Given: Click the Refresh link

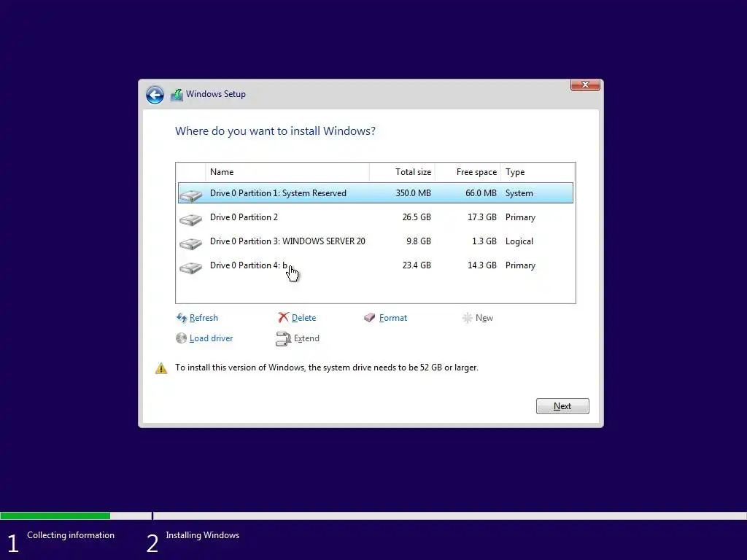Looking at the screenshot, I should pyautogui.click(x=204, y=318).
